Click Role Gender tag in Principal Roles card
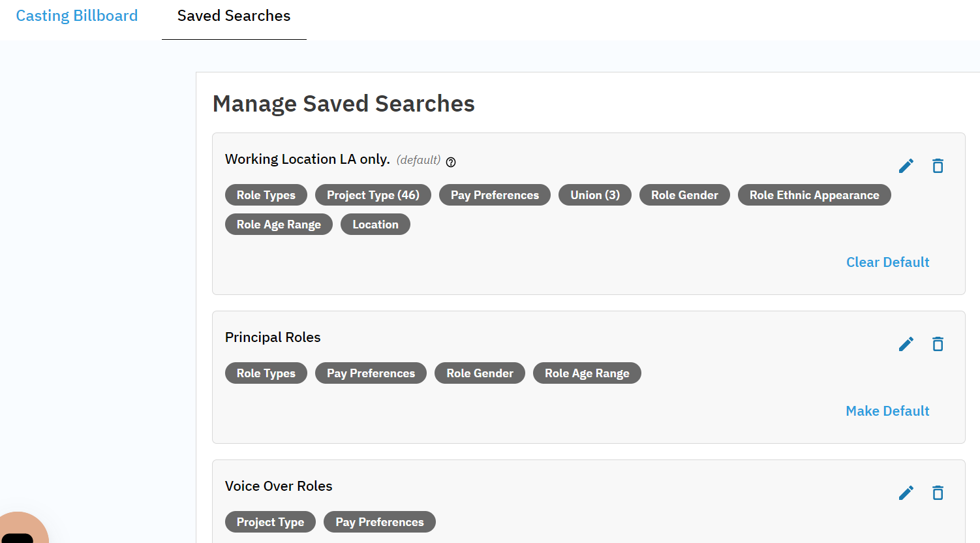 [x=480, y=373]
